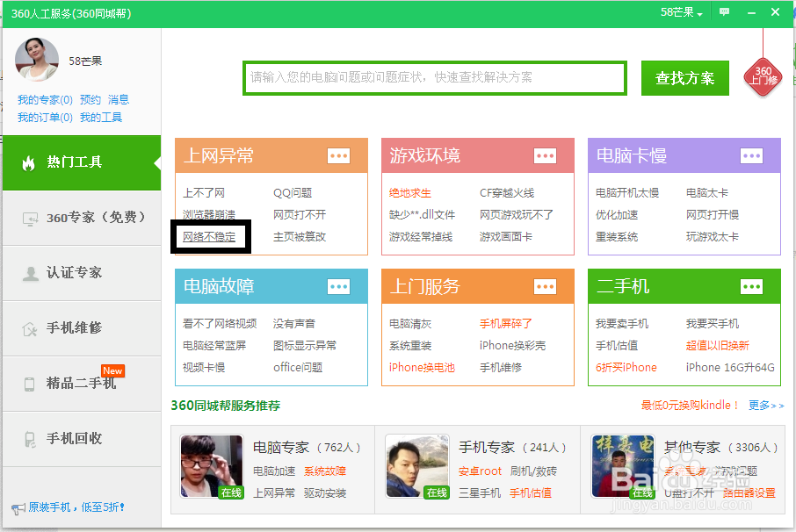Click the 360上门修 red diamond badge
The image size is (796, 532).
pyautogui.click(x=763, y=77)
